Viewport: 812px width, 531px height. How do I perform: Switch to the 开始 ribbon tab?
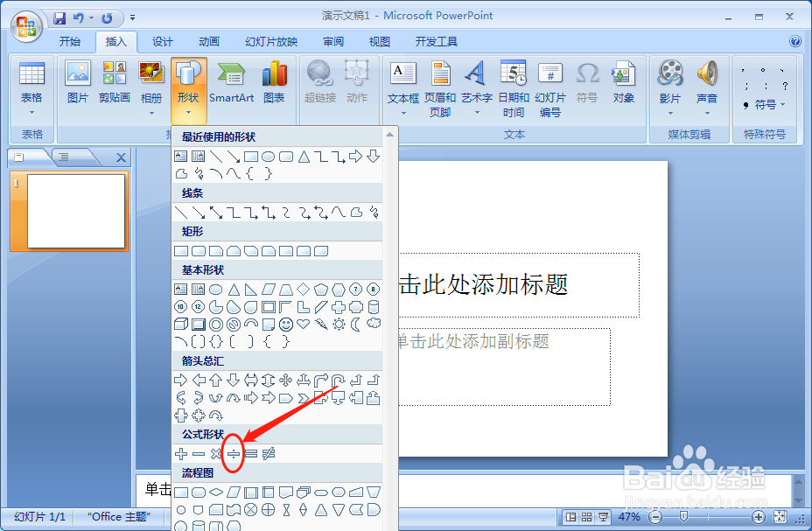(70, 42)
